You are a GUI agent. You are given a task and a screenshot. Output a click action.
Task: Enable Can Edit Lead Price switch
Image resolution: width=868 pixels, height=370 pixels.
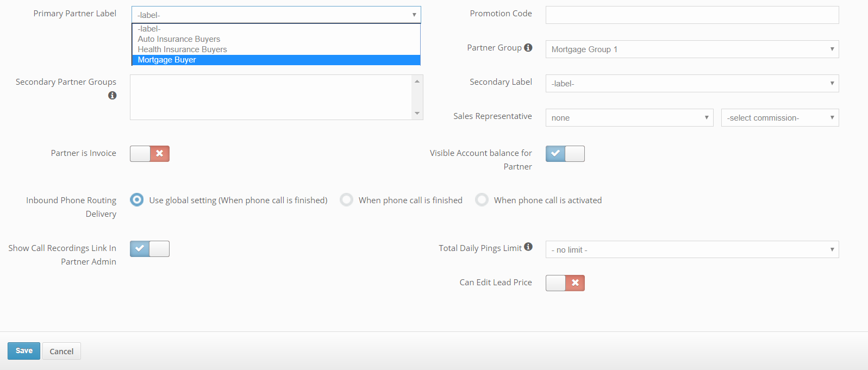click(x=565, y=283)
